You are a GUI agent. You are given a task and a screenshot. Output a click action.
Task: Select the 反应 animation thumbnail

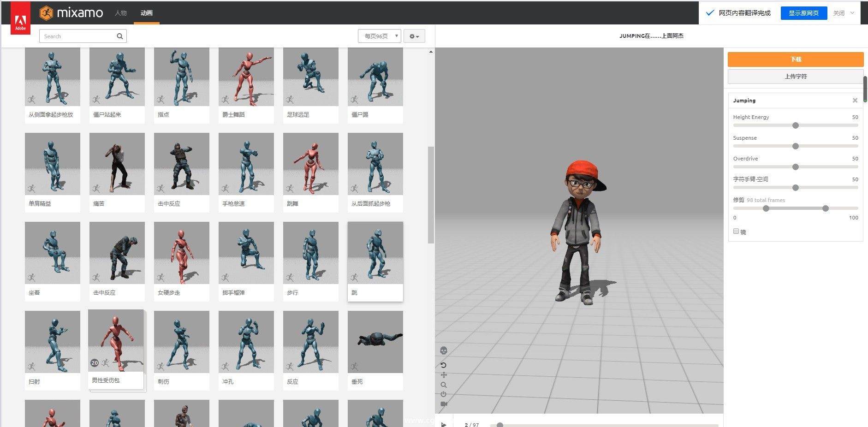point(311,342)
